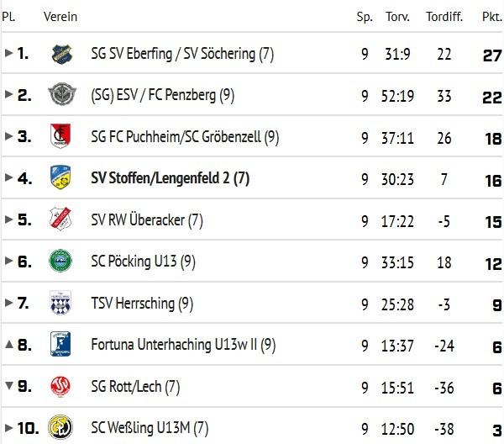The width and height of the screenshot is (504, 444).
Task: Click up-trend arrow at place 8
Action: click(x=9, y=344)
